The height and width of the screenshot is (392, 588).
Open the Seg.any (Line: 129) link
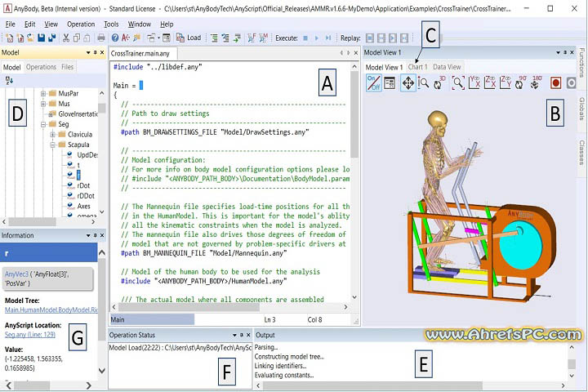tap(29, 335)
